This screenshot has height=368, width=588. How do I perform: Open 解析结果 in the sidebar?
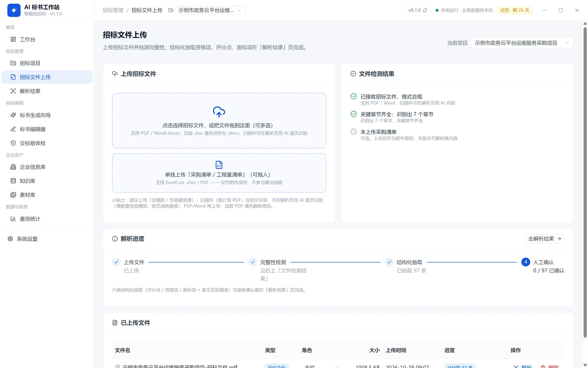click(47, 91)
